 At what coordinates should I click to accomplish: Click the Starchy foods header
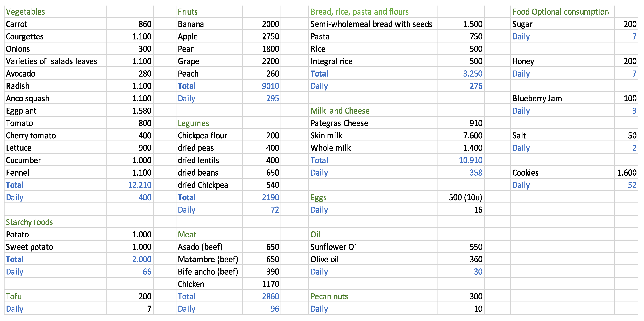(x=29, y=222)
